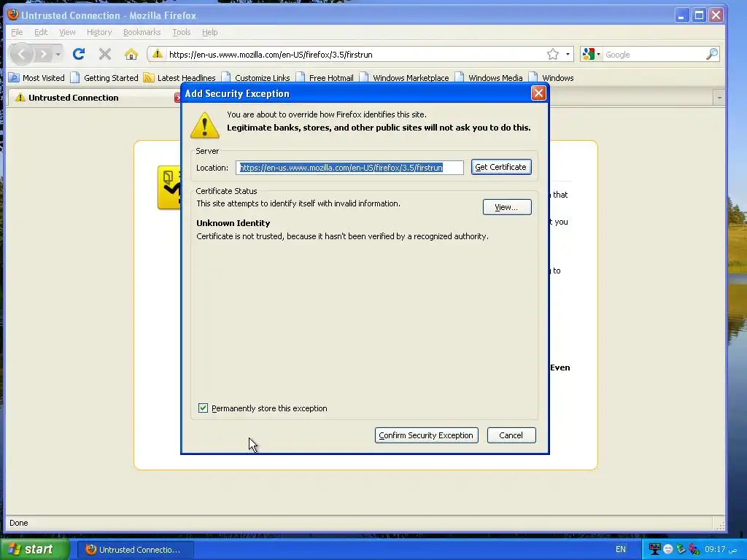747x560 pixels.
Task: Click the search magnifier icon
Action: tap(712, 54)
